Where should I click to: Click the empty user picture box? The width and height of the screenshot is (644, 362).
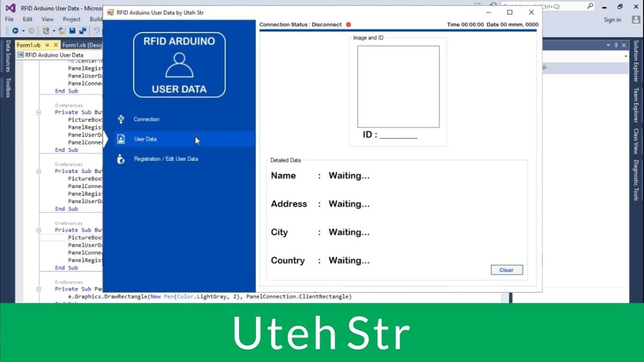398,86
